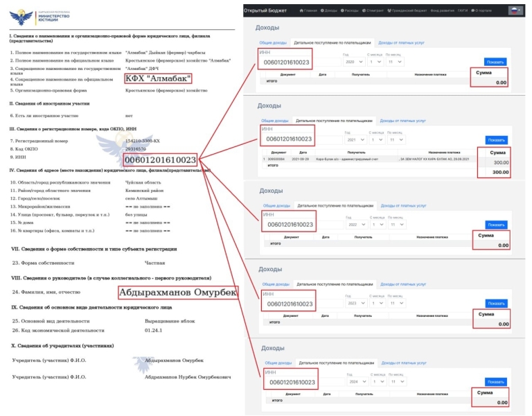Click Дата column header in 2023 panel
Image resolution: width=532 pixels, height=416 pixels.
pyautogui.click(x=325, y=315)
